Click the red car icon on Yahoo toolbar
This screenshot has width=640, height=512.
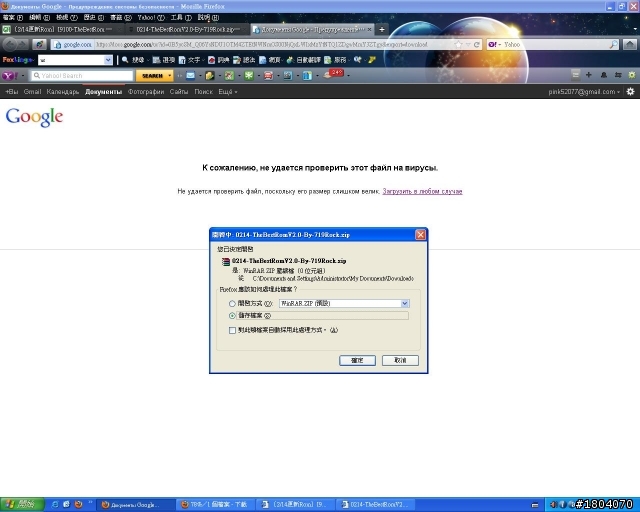click(x=268, y=76)
